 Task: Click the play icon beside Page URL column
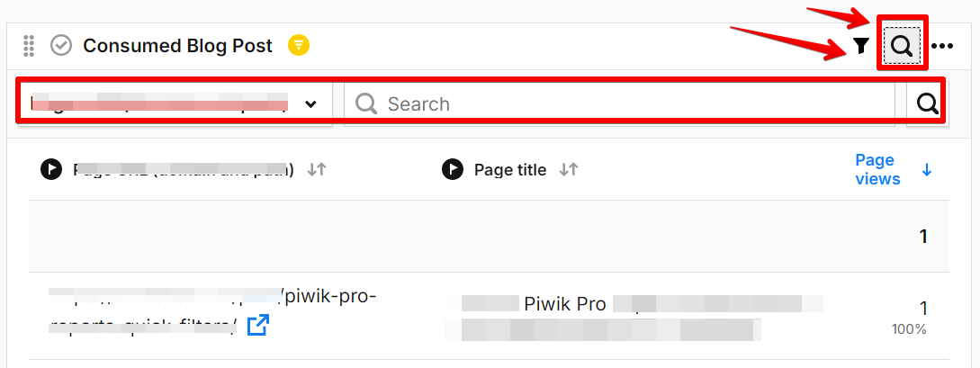coord(51,168)
